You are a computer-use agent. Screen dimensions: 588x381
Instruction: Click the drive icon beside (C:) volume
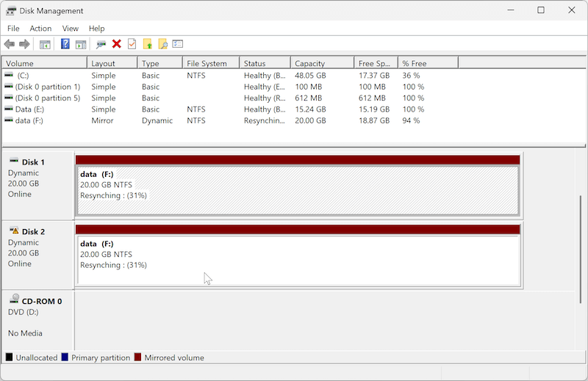click(x=8, y=75)
